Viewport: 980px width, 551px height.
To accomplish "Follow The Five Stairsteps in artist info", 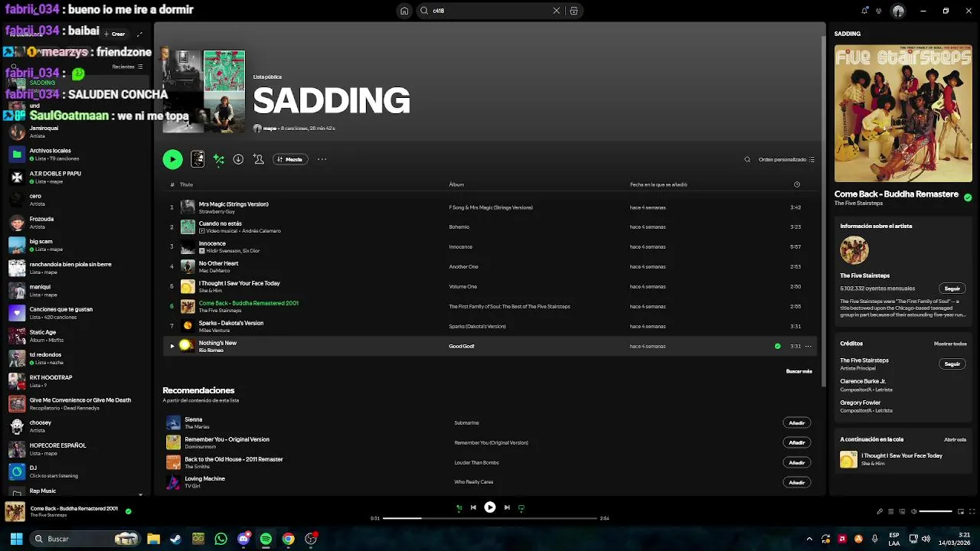I will pyautogui.click(x=952, y=289).
